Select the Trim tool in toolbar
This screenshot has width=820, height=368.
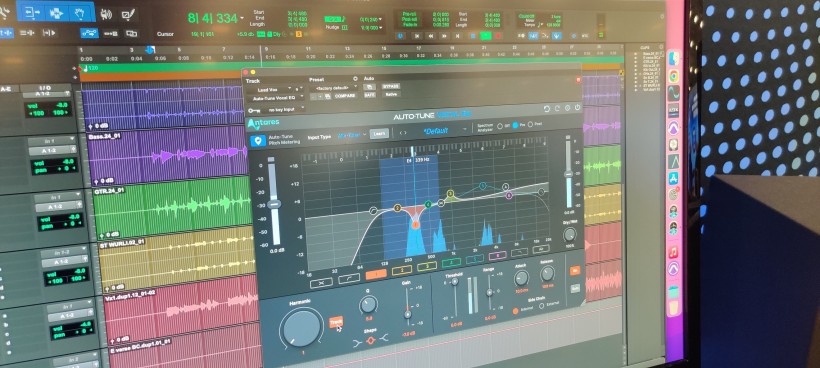pyautogui.click(x=31, y=12)
